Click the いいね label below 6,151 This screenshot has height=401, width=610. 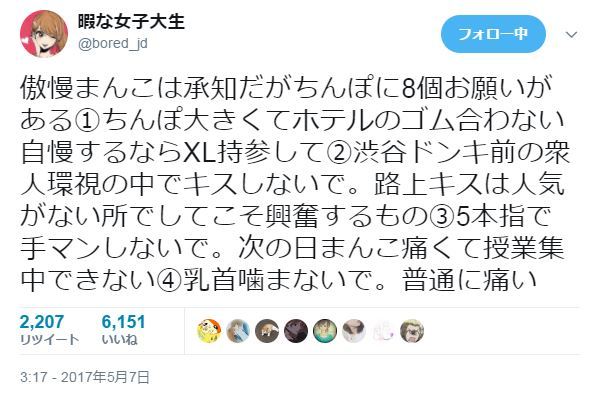tap(119, 340)
